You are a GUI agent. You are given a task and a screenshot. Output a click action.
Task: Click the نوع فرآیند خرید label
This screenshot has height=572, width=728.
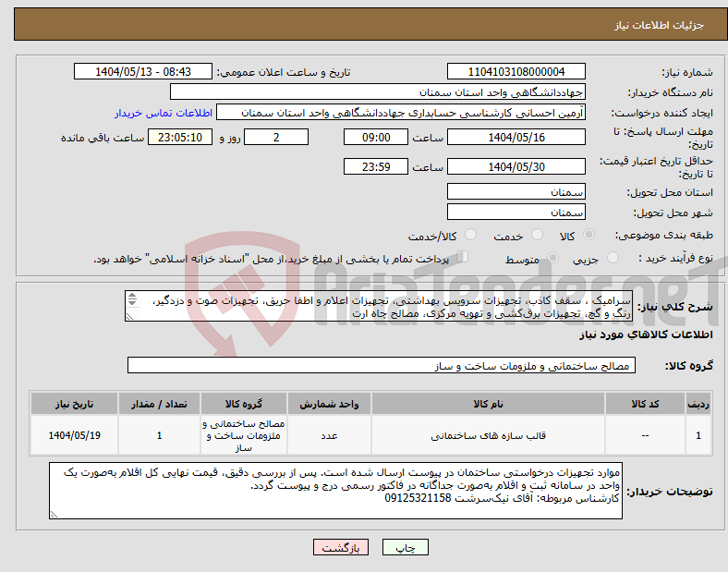[675, 258]
